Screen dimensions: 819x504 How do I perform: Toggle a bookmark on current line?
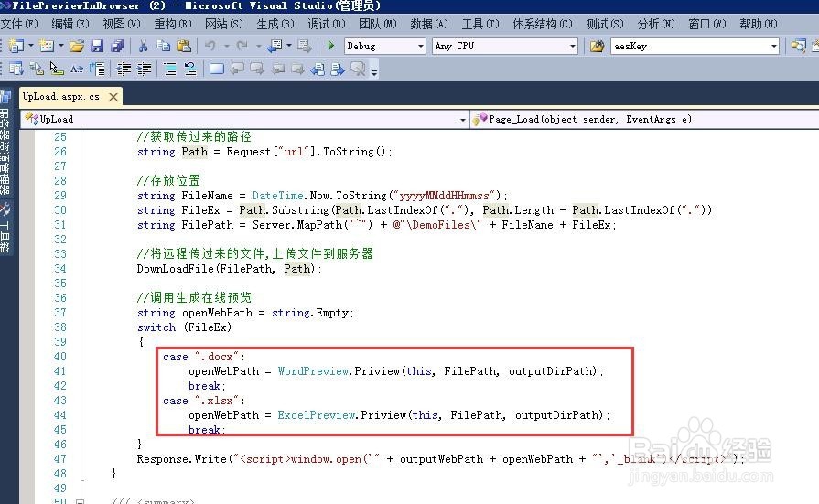tap(217, 69)
